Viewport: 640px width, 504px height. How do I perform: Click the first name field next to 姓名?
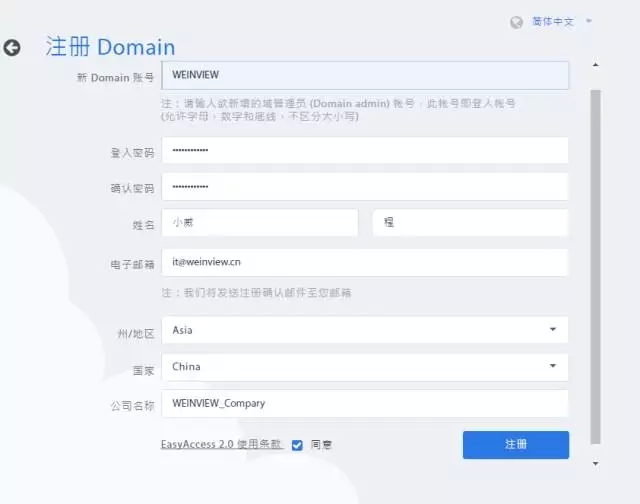260,222
